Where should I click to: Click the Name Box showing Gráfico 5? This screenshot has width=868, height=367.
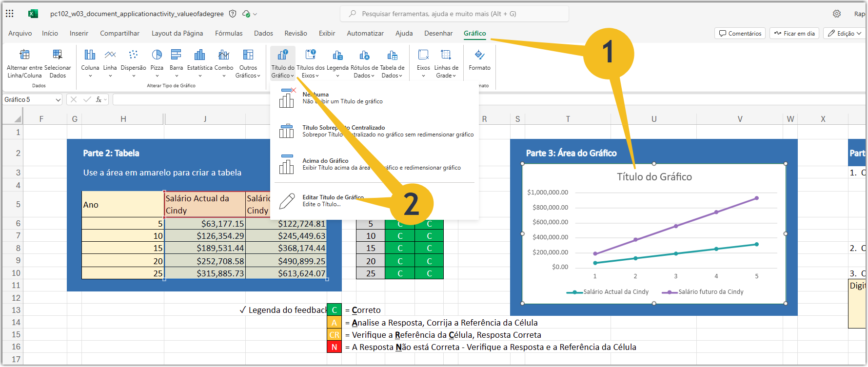click(33, 99)
